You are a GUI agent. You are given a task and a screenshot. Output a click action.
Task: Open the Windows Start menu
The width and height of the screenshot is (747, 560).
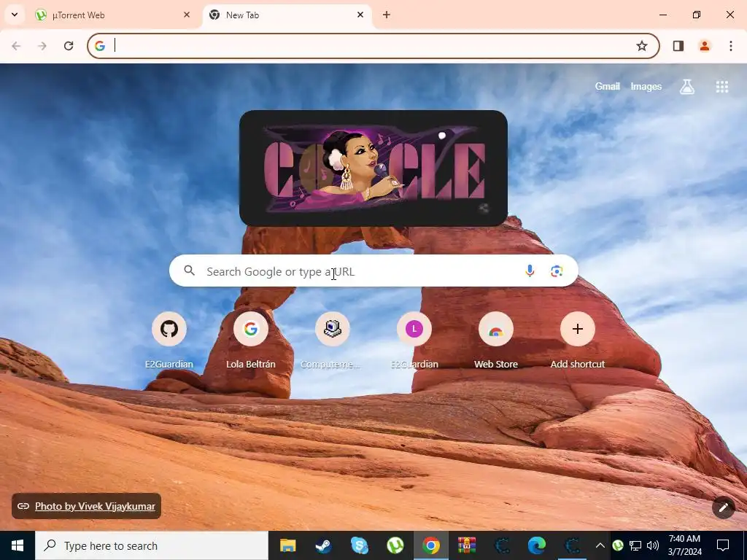(18, 545)
